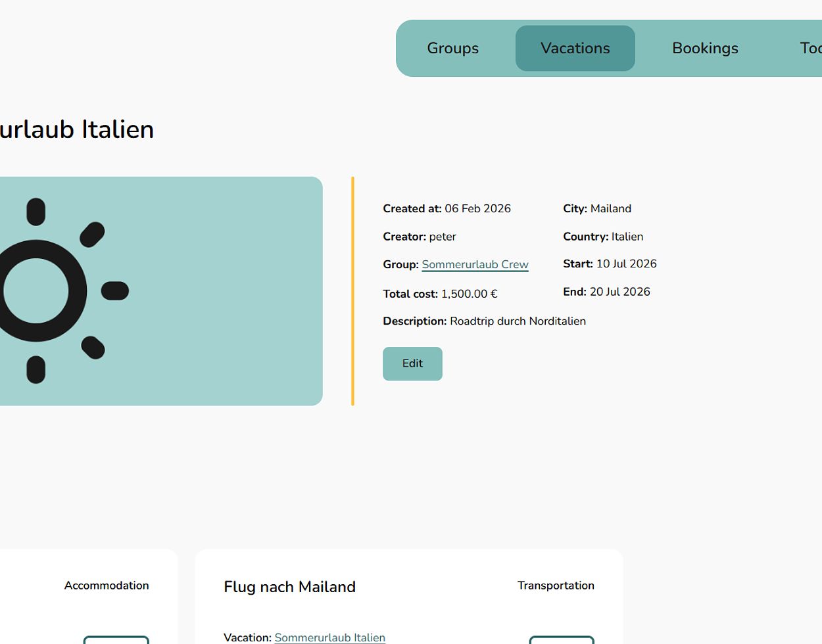The width and height of the screenshot is (822, 644).
Task: Click the start date 10 Jul 2026
Action: click(x=626, y=264)
